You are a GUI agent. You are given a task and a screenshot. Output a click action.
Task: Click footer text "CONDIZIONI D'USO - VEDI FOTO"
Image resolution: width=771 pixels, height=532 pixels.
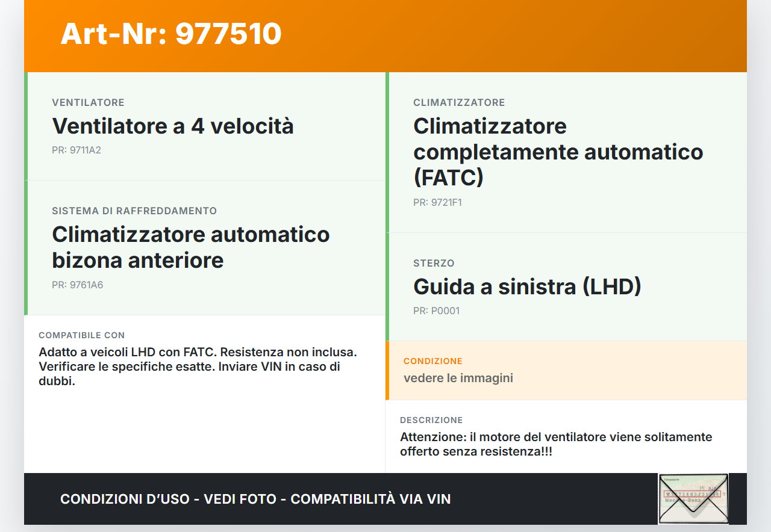168,499
